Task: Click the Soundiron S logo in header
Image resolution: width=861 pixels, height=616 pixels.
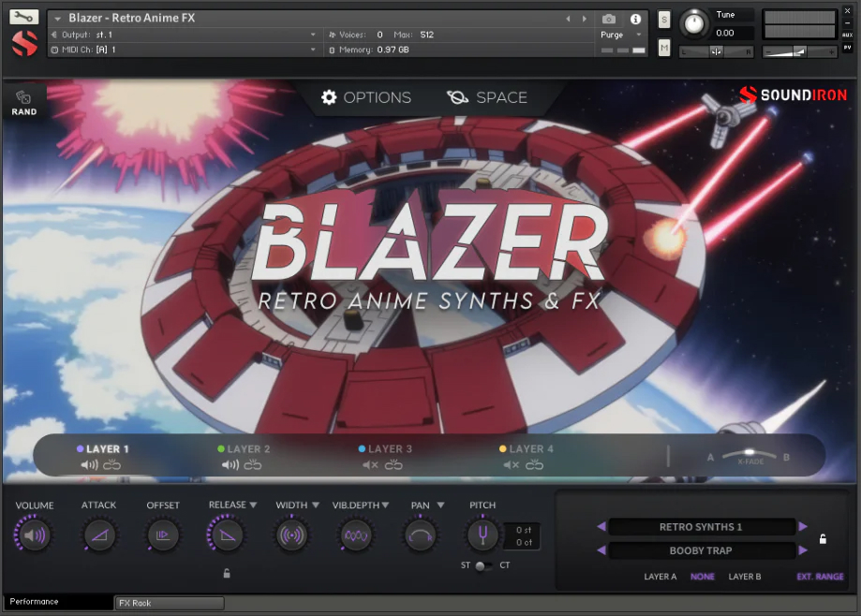Action: click(x=24, y=43)
